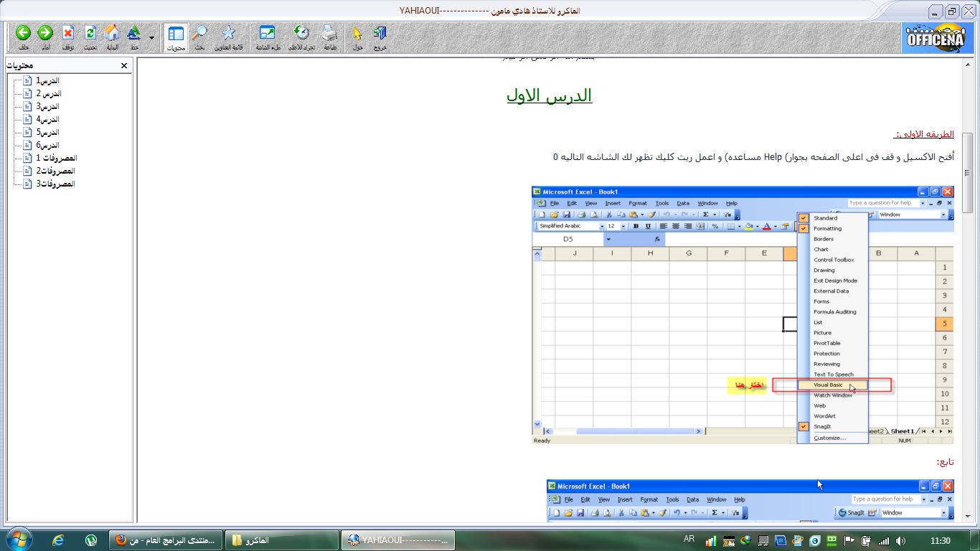Toggle the contents panel محتويات button
The height and width of the screenshot is (551, 980).
(x=176, y=37)
